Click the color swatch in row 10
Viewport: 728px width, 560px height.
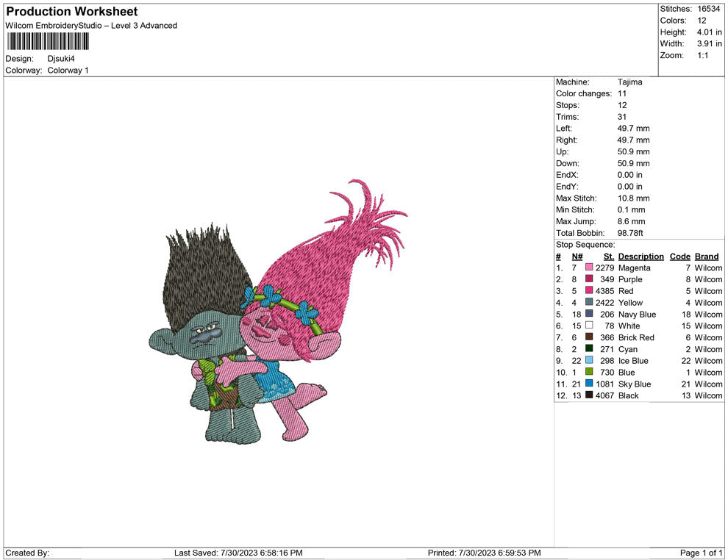589,372
